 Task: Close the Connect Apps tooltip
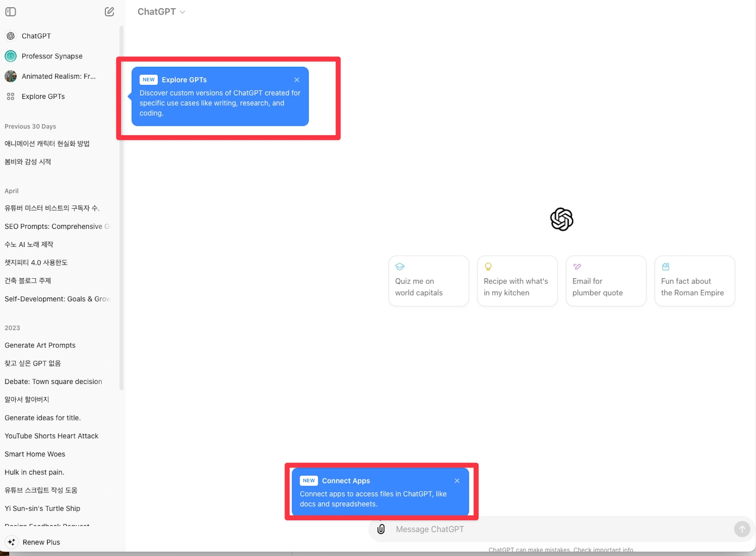tap(457, 481)
